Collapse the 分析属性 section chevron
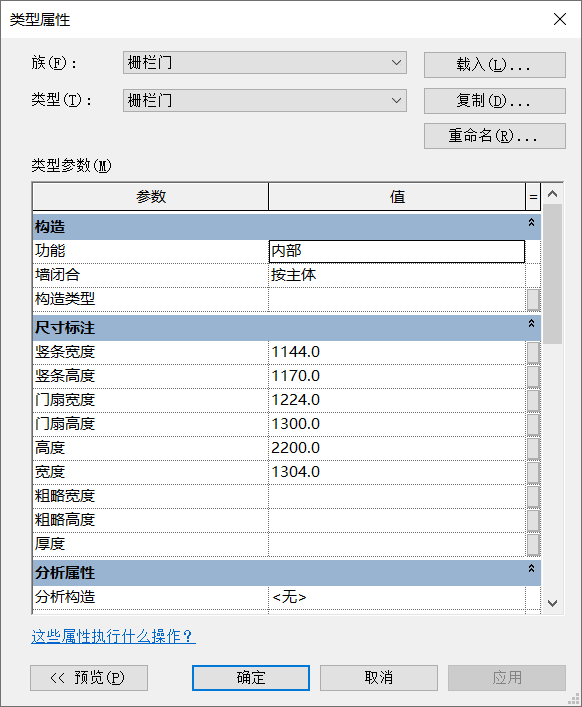The width and height of the screenshot is (582, 707). click(x=532, y=569)
